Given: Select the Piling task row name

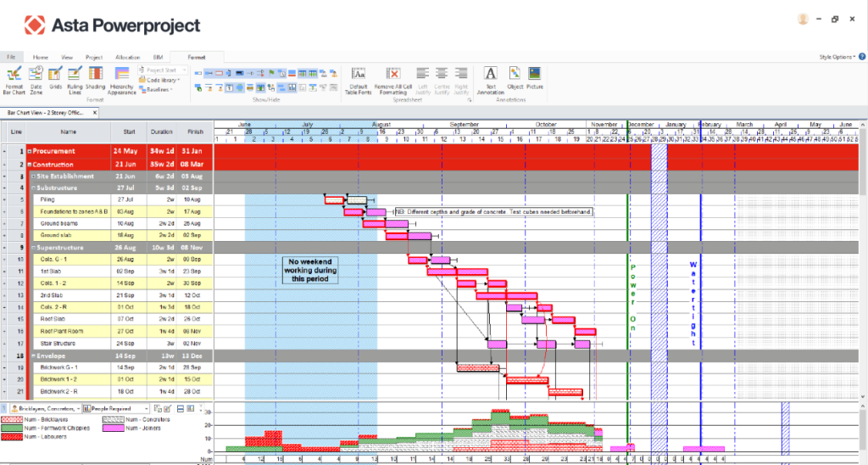Looking at the screenshot, I should pyautogui.click(x=47, y=199).
